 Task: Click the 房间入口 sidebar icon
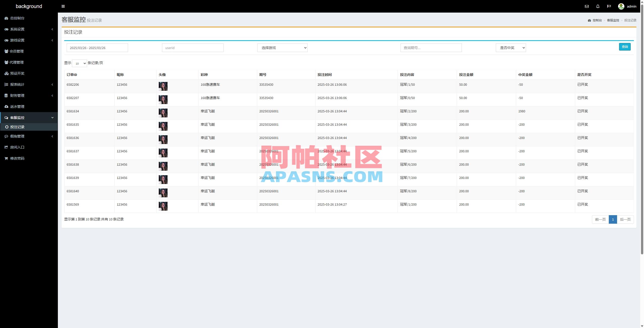pyautogui.click(x=6, y=147)
